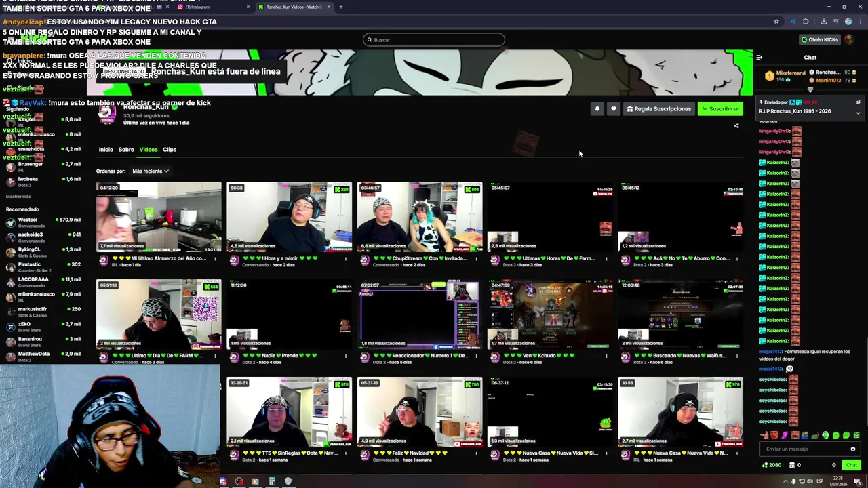Select the Ronchas_Kun Videos browser tab

pos(294,7)
